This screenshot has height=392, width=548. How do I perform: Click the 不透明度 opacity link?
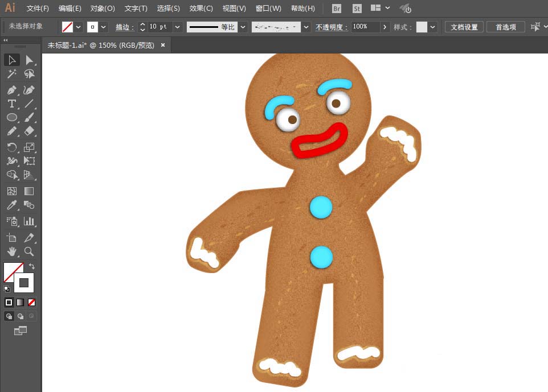tap(332, 27)
